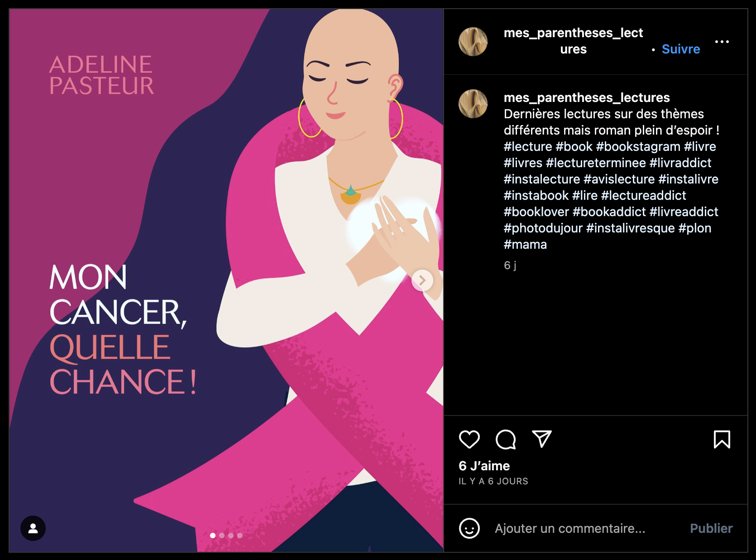Open caption username mes_parentheses_lectures
The width and height of the screenshot is (756, 560).
[x=587, y=97]
